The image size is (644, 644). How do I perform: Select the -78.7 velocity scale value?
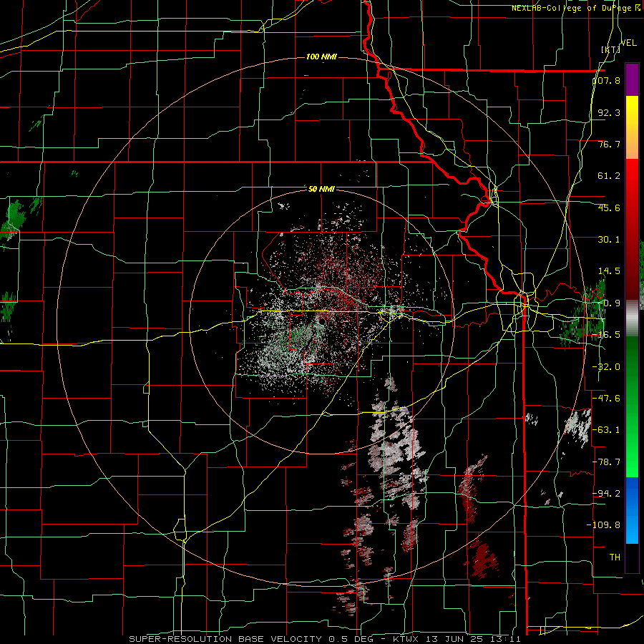point(606,462)
